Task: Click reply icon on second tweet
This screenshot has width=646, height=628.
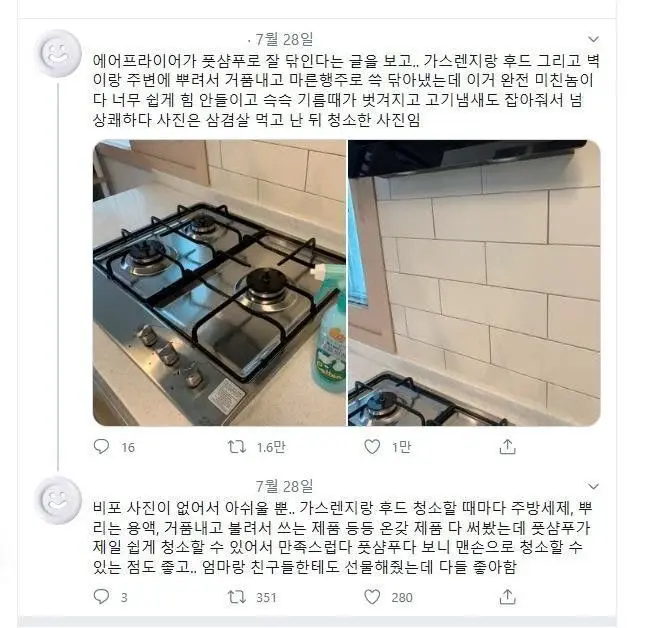Action: (x=101, y=597)
